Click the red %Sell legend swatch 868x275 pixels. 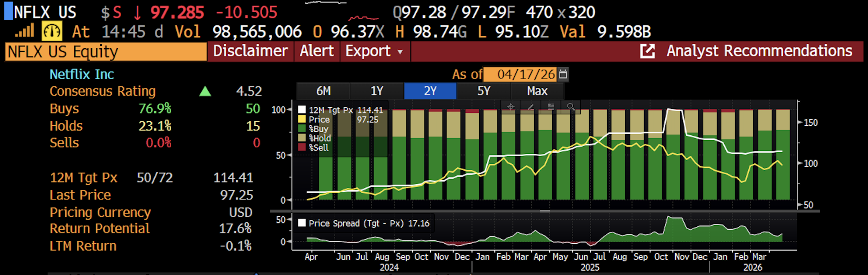click(x=302, y=147)
